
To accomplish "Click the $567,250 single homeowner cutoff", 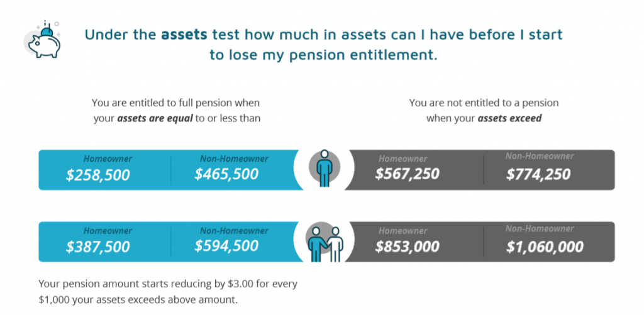I will [407, 174].
